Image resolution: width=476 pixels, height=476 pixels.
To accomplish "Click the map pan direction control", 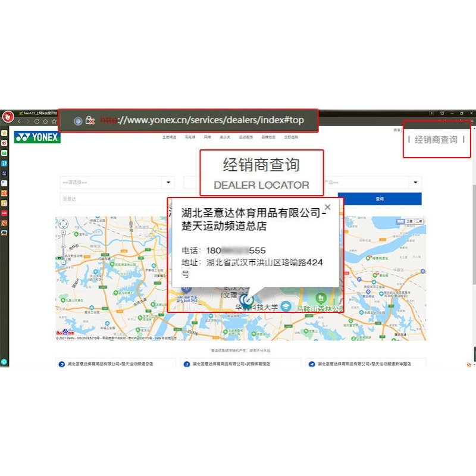I will tap(63, 224).
